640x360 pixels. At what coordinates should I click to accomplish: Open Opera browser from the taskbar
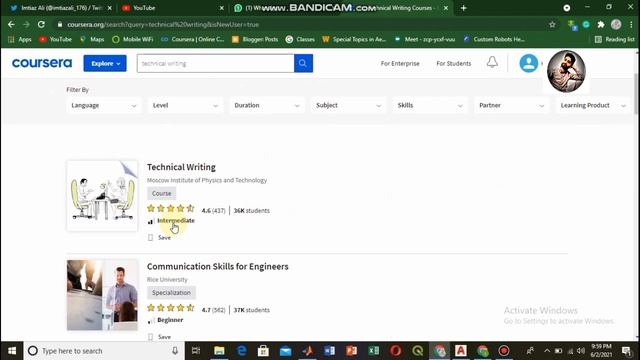(x=396, y=351)
